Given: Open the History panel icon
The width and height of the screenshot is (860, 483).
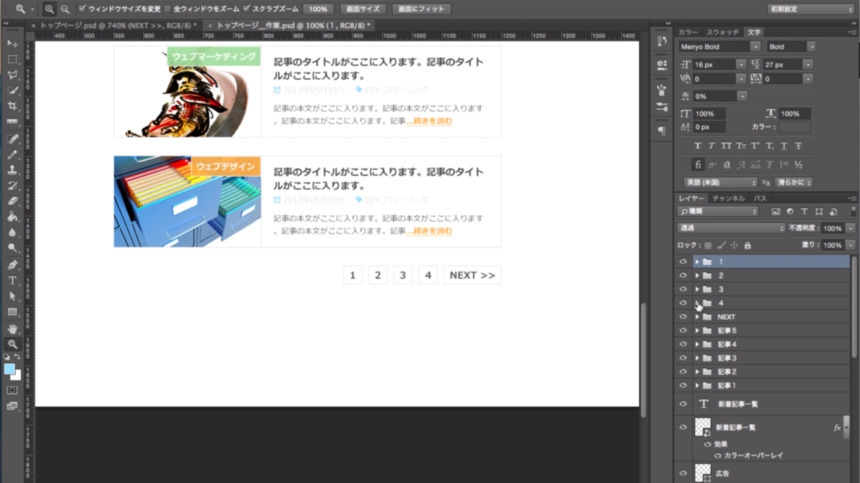Looking at the screenshot, I should pyautogui.click(x=662, y=41).
